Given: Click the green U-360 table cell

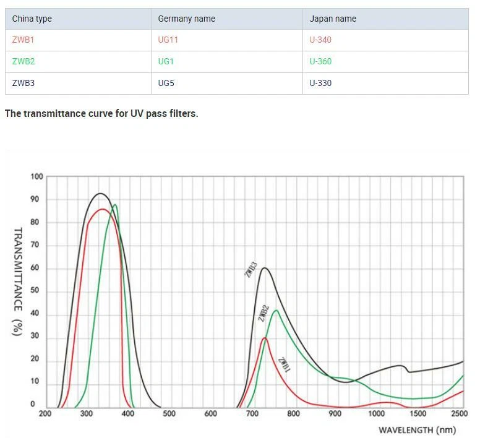Looking at the screenshot, I should pos(320,62).
